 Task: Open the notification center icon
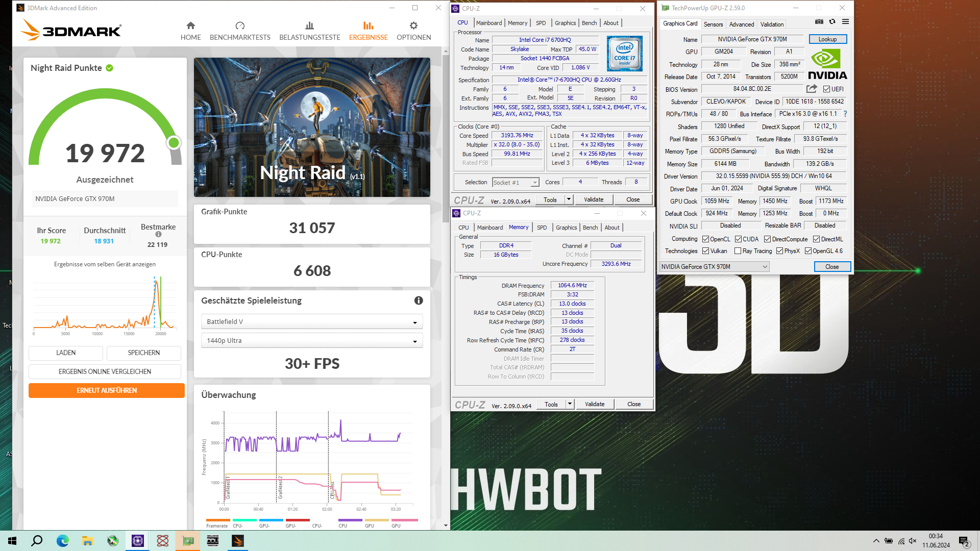coord(964,541)
